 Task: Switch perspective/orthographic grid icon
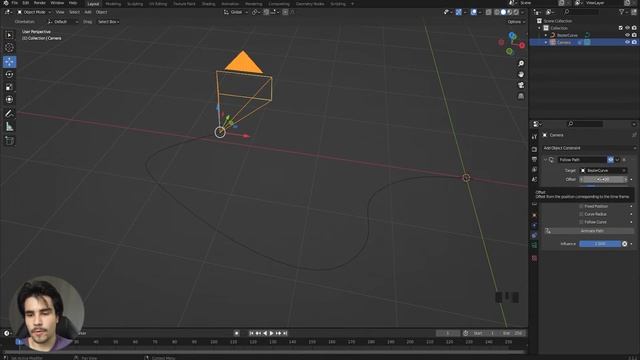[x=521, y=96]
